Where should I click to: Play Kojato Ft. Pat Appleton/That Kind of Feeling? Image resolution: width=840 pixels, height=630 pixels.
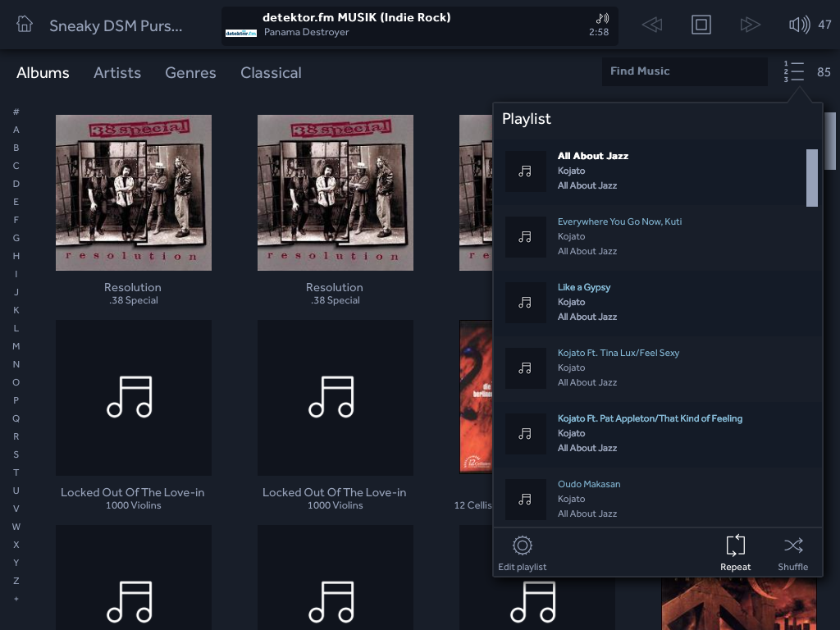(x=650, y=418)
